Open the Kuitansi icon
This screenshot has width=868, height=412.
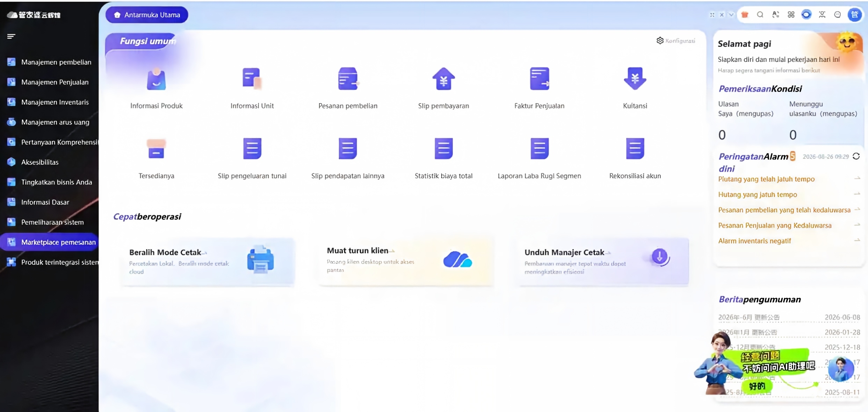635,79
